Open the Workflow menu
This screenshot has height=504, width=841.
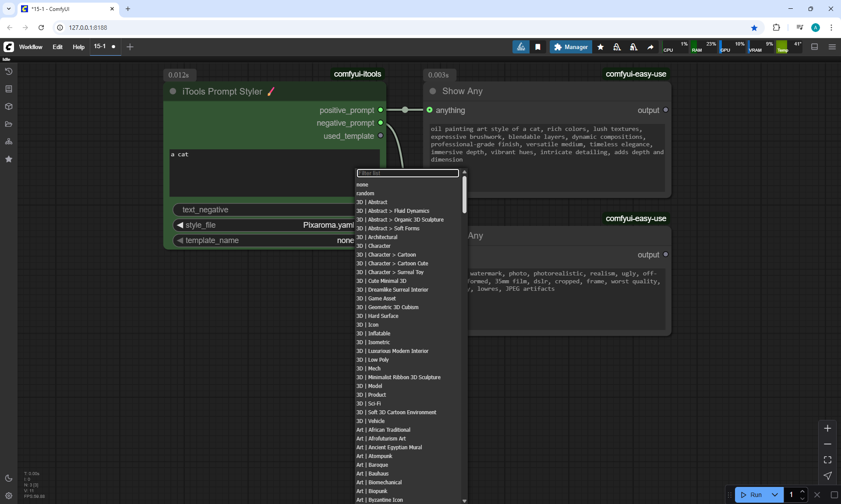click(x=31, y=47)
